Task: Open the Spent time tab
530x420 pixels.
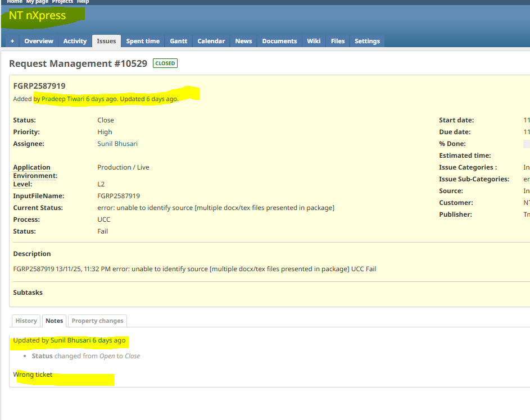Action: [x=143, y=41]
